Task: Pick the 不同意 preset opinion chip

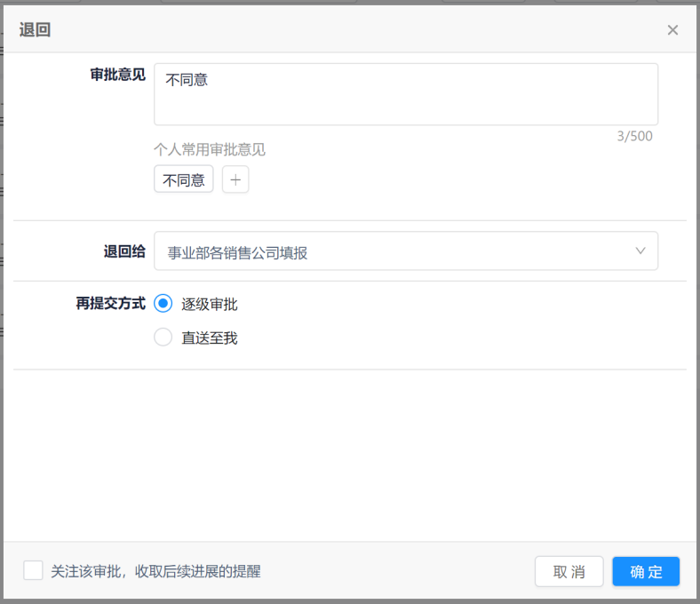Action: coord(184,179)
